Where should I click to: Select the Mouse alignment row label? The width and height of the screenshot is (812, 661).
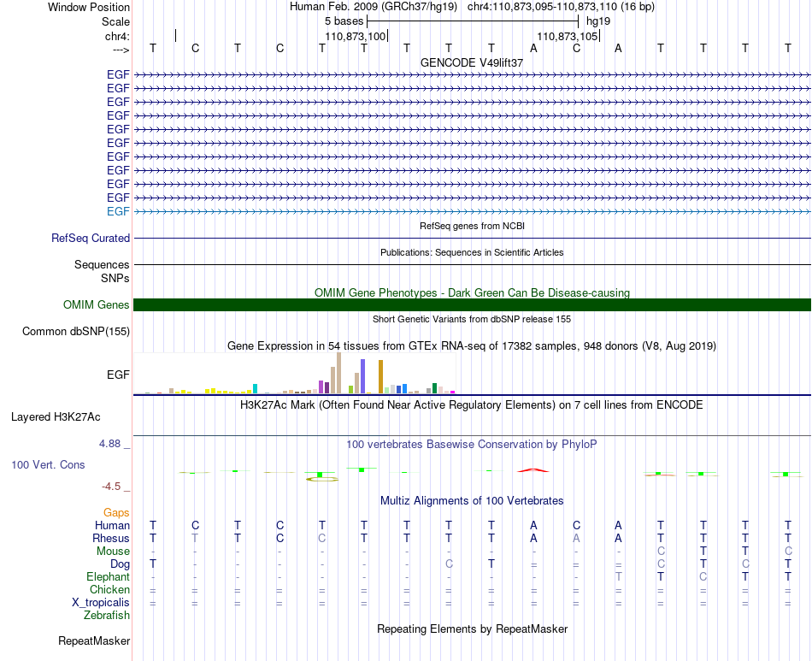tap(113, 552)
